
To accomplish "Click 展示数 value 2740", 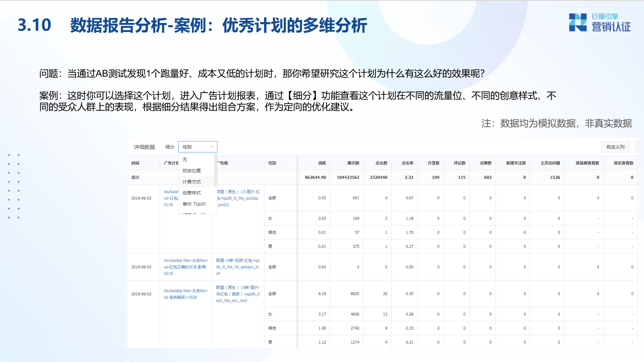I will click(355, 328).
